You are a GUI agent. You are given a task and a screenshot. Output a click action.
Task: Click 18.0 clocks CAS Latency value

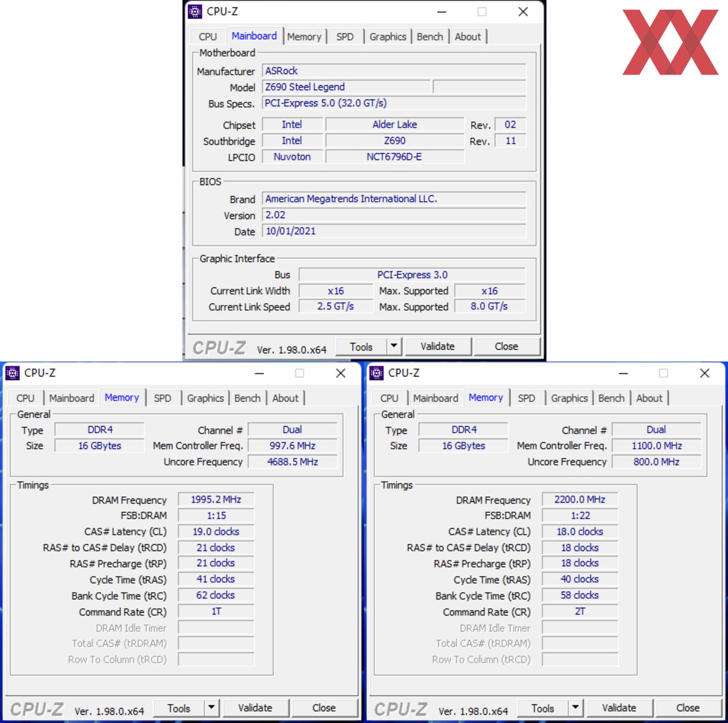(x=580, y=531)
